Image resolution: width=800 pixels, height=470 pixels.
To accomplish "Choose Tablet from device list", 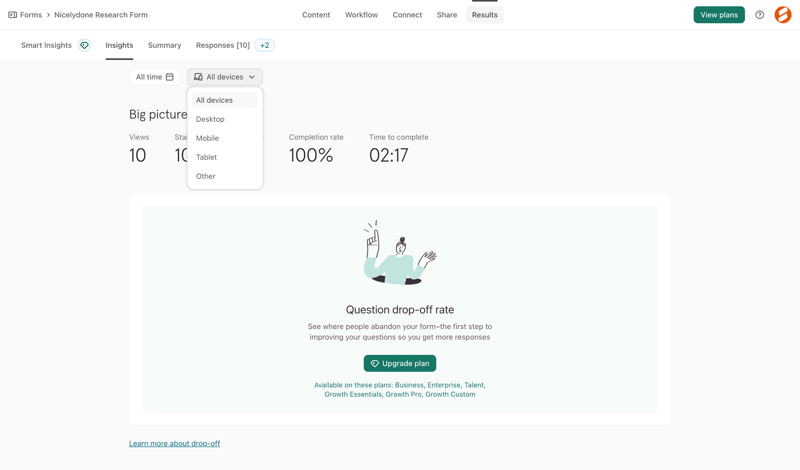I will (225, 157).
